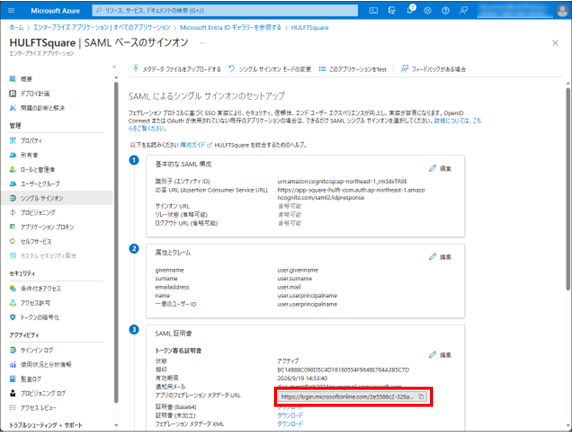Viewport: 572px width, 432px height.
Task: Click このアプリケーションをTest toolbar button
Action: point(352,69)
